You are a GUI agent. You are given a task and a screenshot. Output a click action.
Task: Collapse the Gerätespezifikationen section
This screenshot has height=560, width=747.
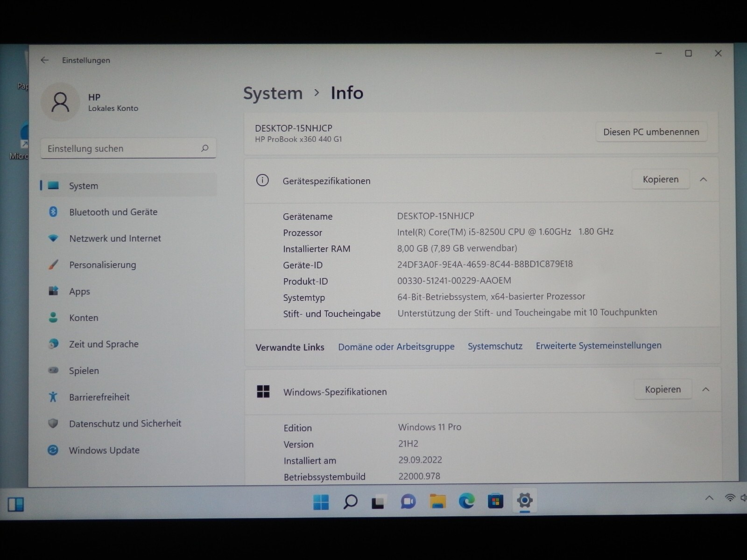pyautogui.click(x=704, y=180)
